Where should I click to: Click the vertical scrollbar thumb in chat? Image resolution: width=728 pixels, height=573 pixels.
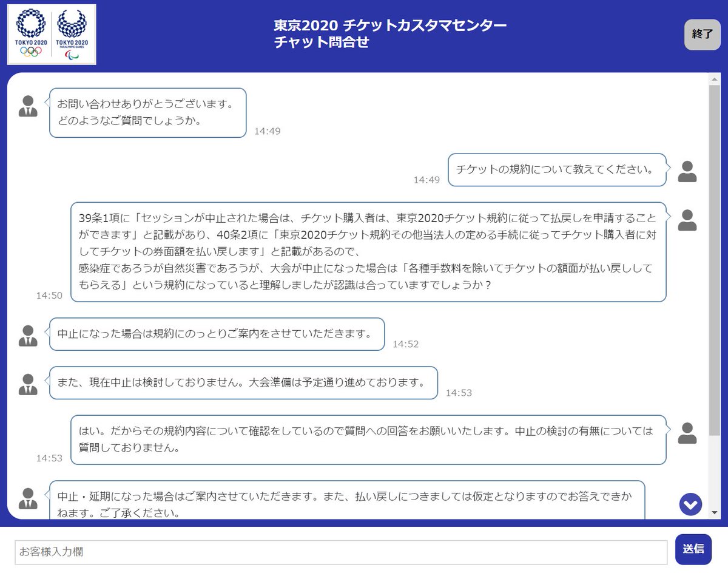pyautogui.click(x=715, y=260)
